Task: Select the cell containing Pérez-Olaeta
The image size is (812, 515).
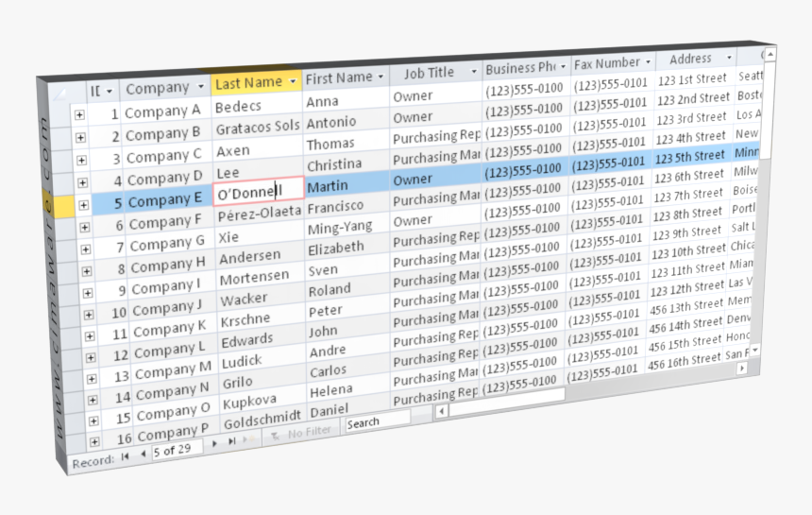Action: 259,212
